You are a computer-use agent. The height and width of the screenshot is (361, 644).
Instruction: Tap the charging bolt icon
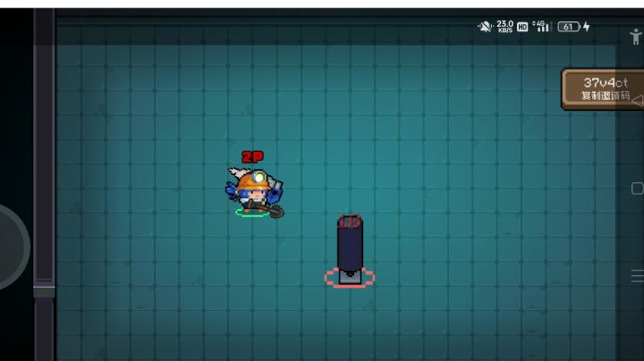pyautogui.click(x=587, y=27)
